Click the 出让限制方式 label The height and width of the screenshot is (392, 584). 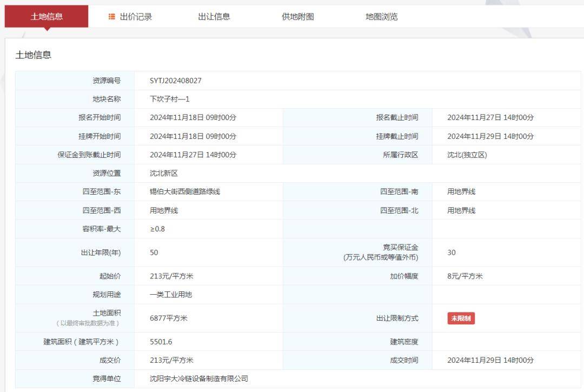397,318
